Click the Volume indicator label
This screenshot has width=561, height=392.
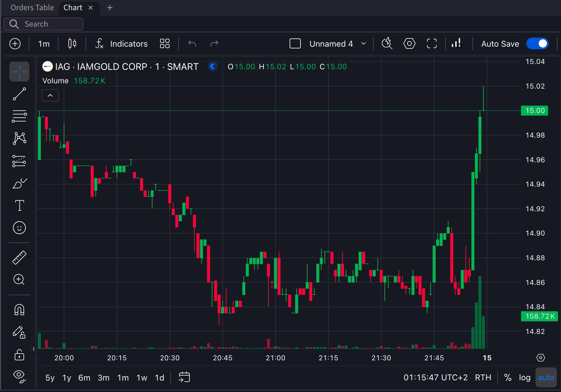56,81
